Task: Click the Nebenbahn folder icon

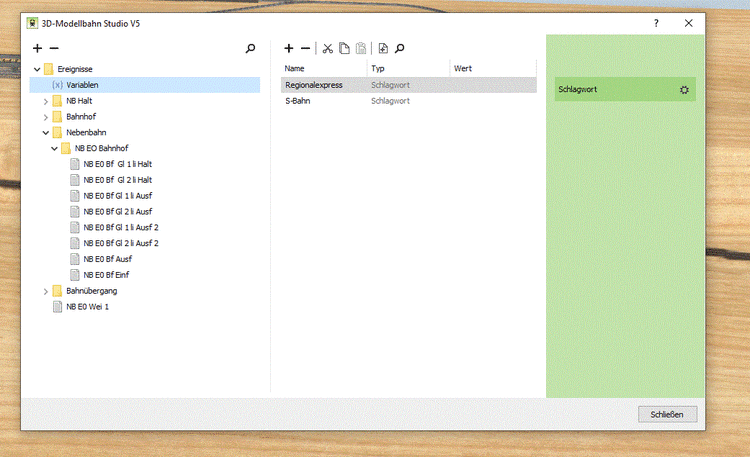Action: pos(57,133)
